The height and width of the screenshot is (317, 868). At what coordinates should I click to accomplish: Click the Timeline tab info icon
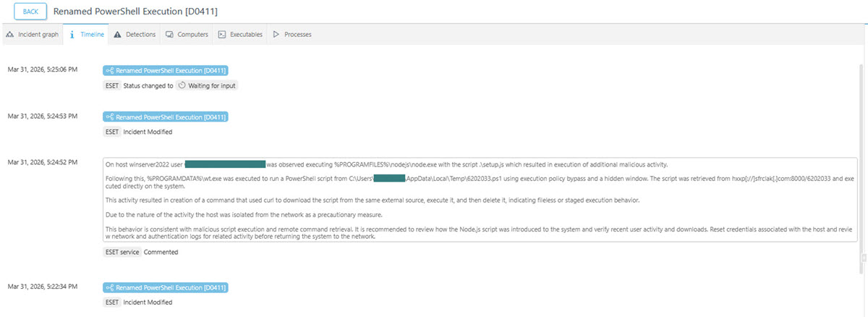(x=72, y=34)
